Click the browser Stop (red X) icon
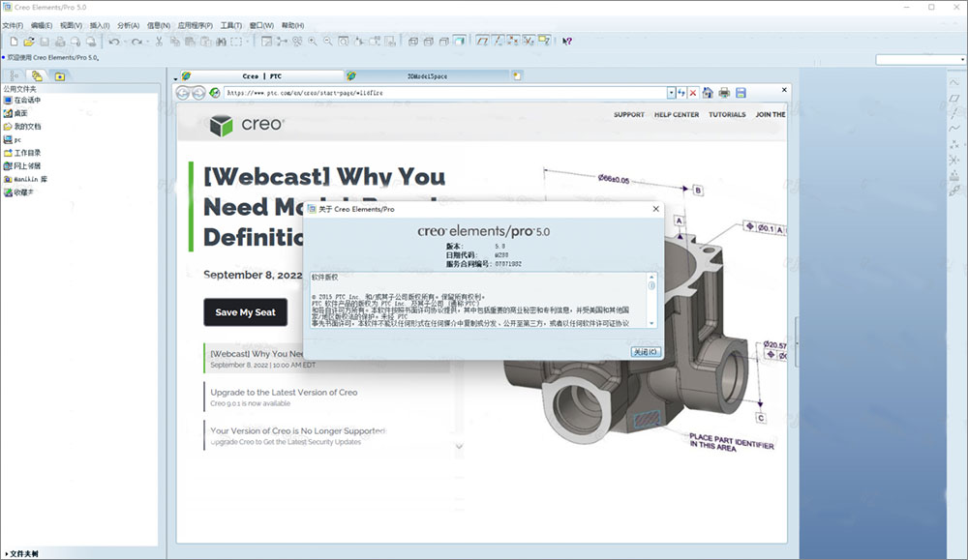Viewport: 968px width, 560px height. click(693, 93)
